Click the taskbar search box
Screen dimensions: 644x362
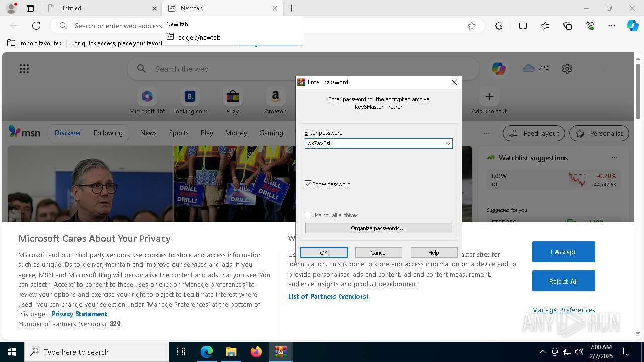(97, 352)
